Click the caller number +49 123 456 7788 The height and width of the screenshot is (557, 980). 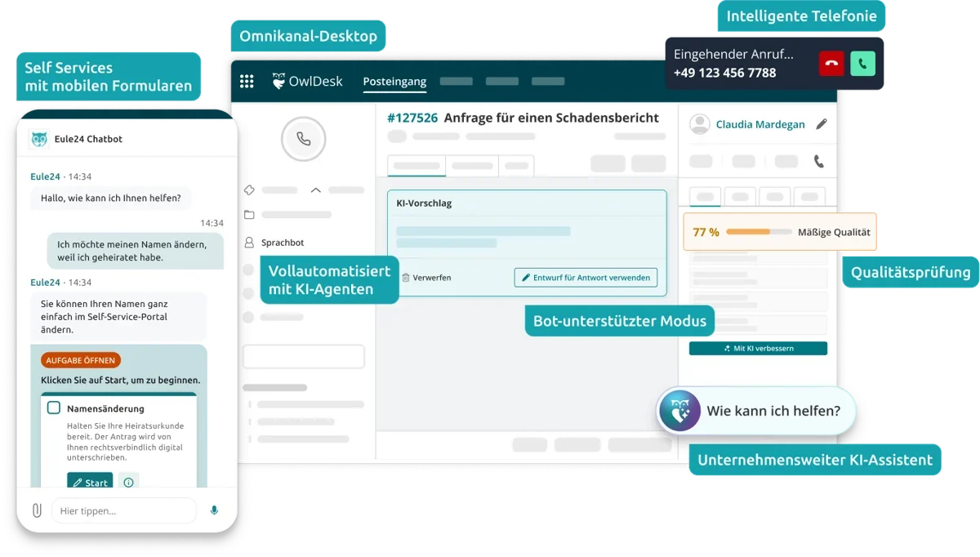[x=725, y=73]
